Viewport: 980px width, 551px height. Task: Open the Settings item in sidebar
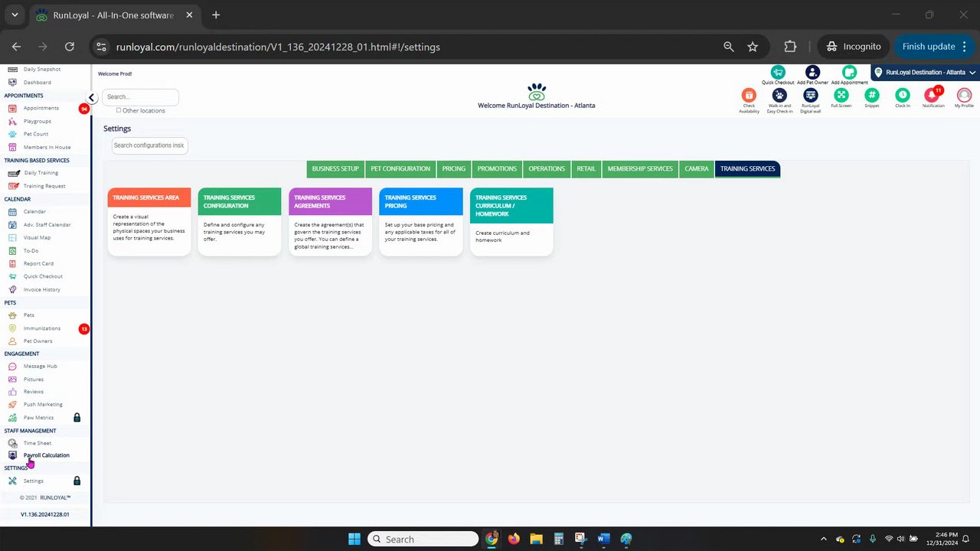coord(33,481)
